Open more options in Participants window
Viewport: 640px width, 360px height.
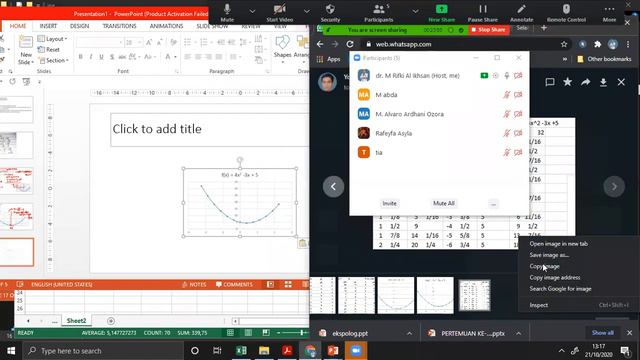pyautogui.click(x=493, y=203)
